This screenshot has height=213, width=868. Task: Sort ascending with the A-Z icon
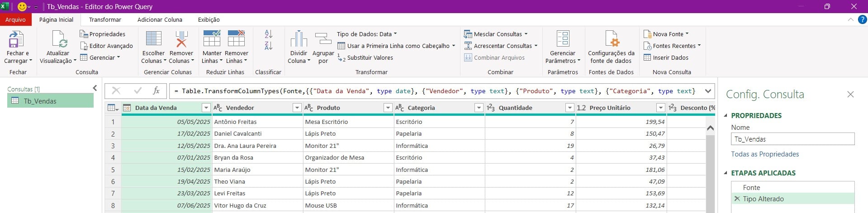[x=268, y=34]
